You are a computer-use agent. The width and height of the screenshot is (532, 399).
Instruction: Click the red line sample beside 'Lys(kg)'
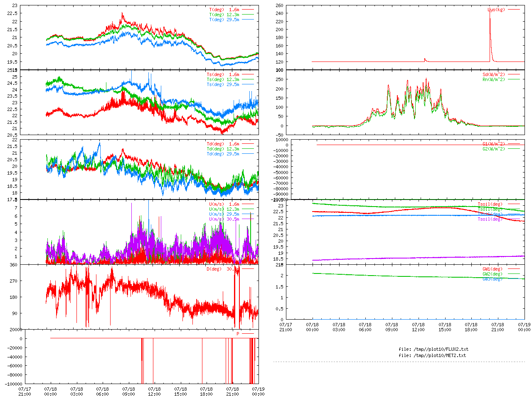[x=514, y=10]
